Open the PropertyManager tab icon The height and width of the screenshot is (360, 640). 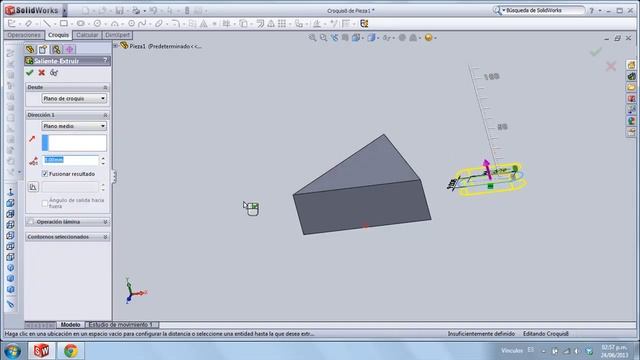(43, 49)
